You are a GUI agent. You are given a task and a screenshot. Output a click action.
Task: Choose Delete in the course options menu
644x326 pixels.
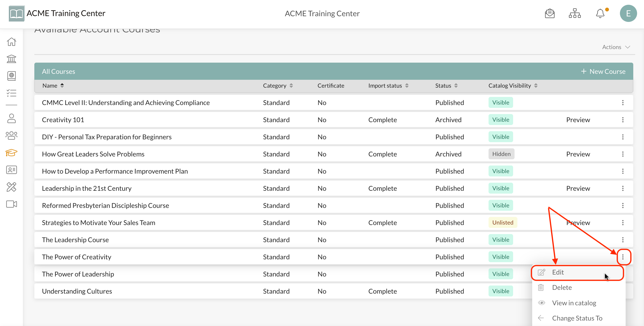click(562, 287)
